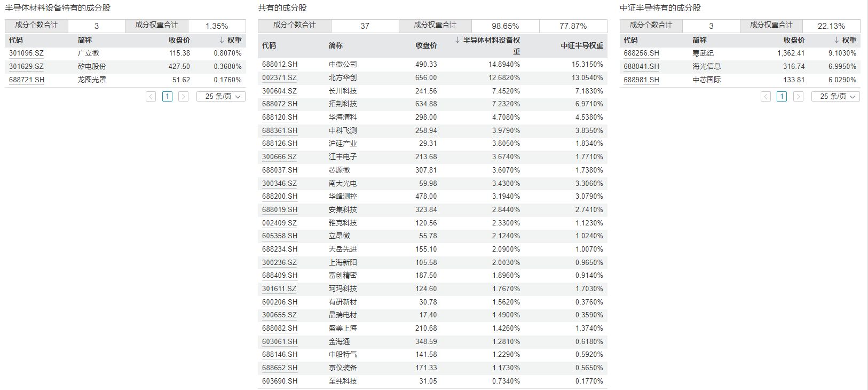
Task: Click the 98.65% weight total cell
Action: point(505,26)
